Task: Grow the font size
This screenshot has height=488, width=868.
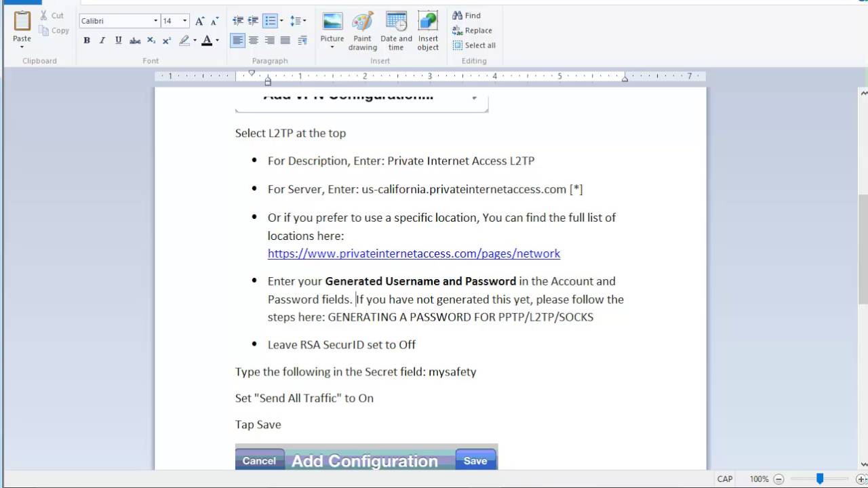Action: coord(200,21)
